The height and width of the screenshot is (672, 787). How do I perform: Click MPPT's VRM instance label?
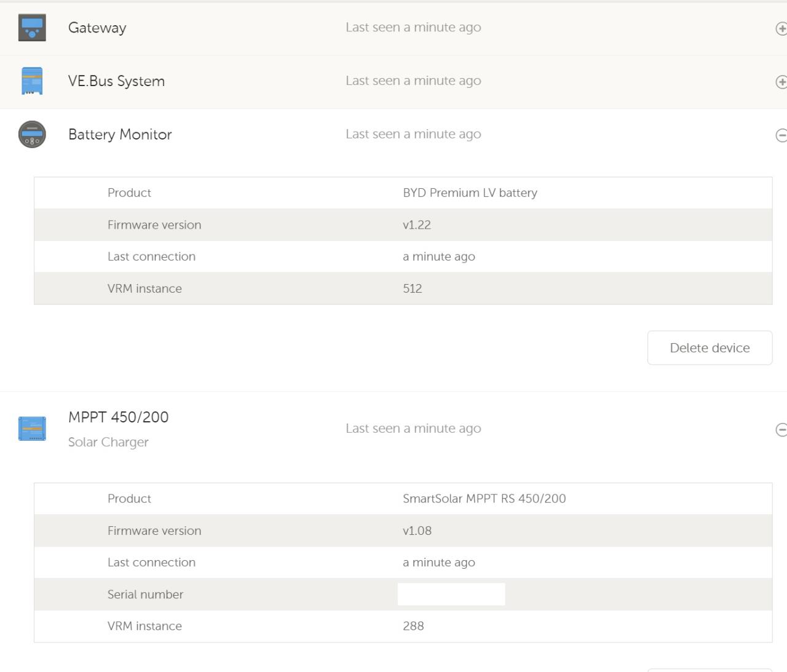(144, 626)
